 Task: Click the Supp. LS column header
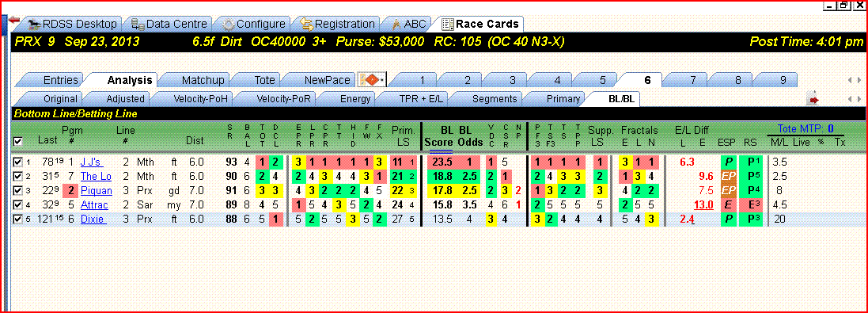[600, 136]
